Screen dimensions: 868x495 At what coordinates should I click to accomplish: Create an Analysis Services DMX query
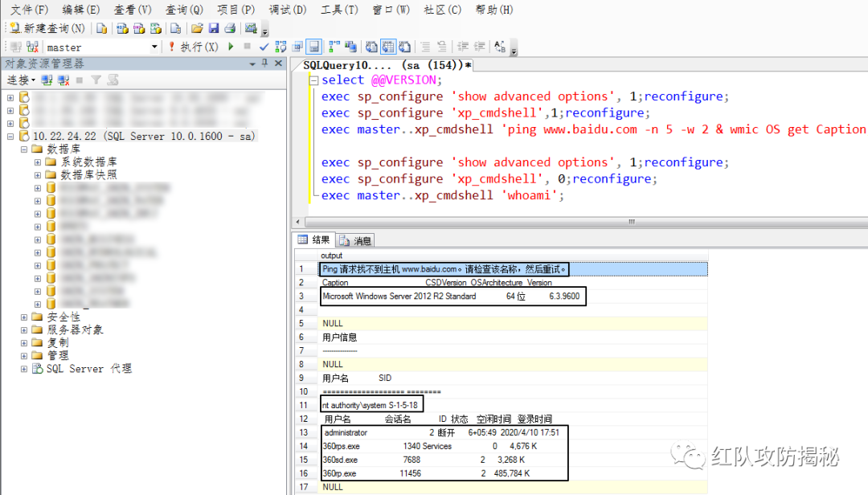(139, 28)
